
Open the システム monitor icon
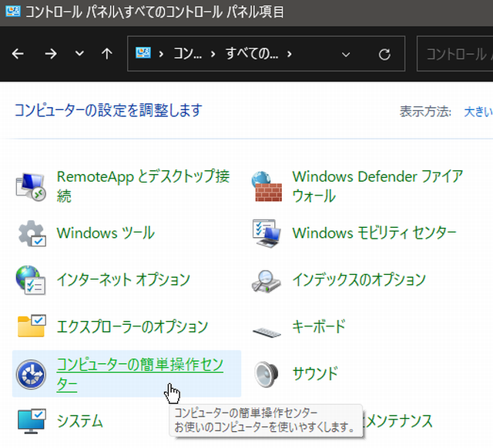coord(32,421)
